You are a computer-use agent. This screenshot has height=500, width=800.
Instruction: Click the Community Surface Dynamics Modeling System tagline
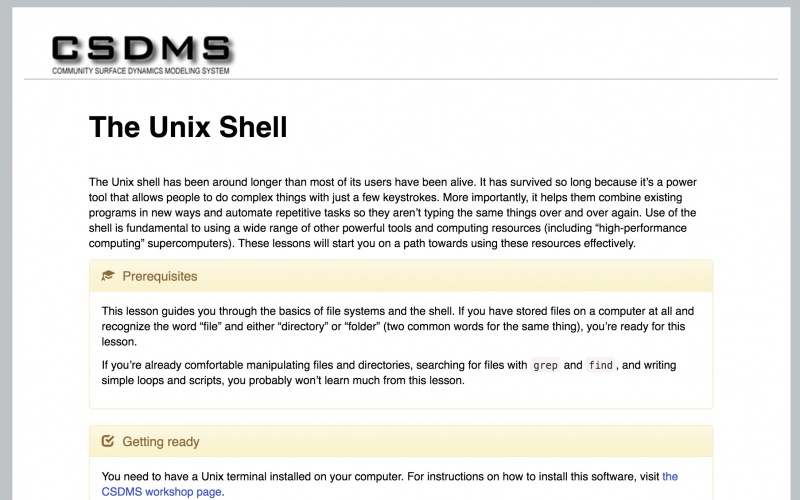(141, 72)
